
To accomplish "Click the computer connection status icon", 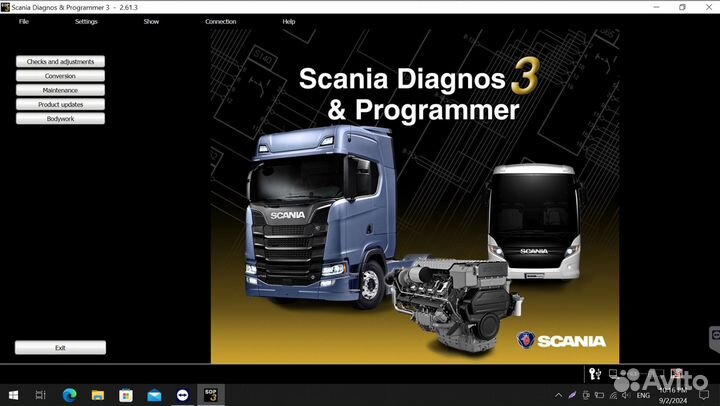I will click(613, 373).
